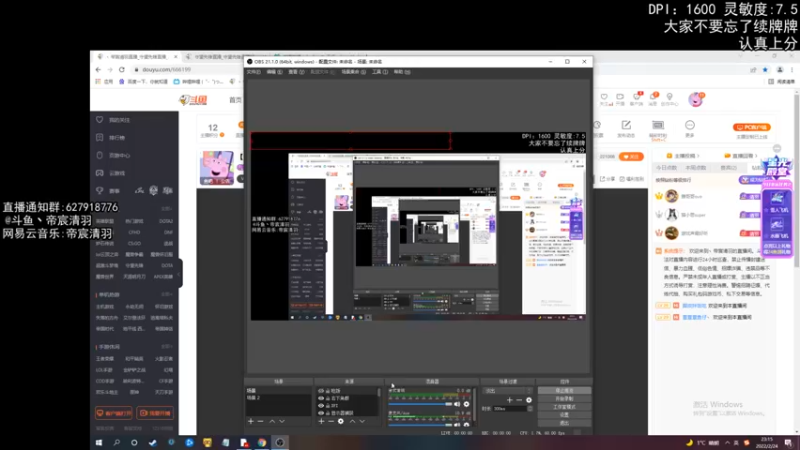Toggle visibility of third source row
Viewport: 800px width, 450px height.
point(321,406)
